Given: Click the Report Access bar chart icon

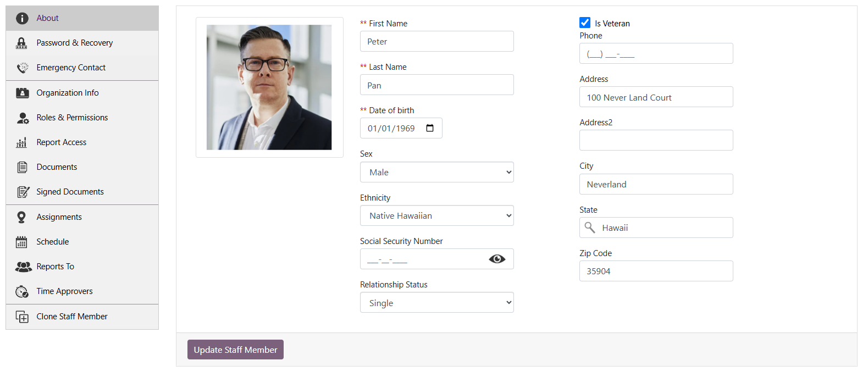Looking at the screenshot, I should [x=21, y=142].
